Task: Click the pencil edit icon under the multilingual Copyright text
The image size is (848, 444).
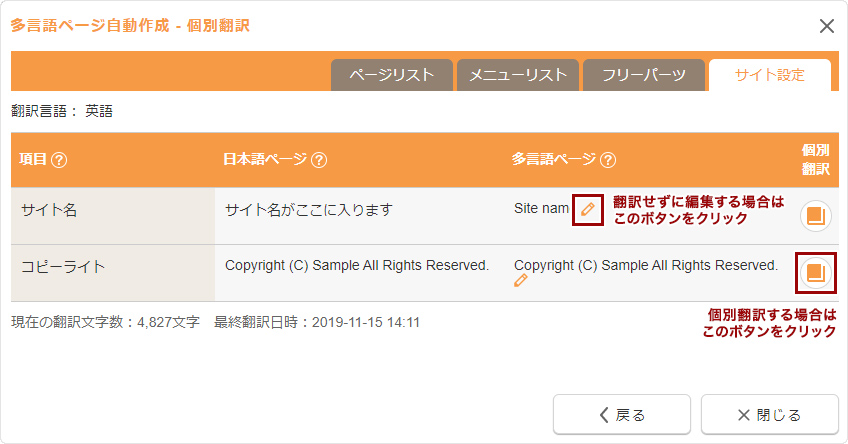Action: coord(521,280)
